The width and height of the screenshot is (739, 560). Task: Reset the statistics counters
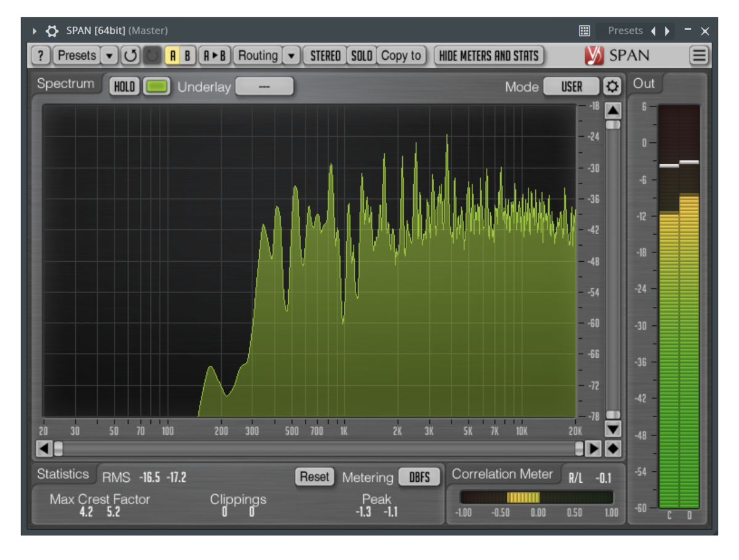pyautogui.click(x=314, y=476)
